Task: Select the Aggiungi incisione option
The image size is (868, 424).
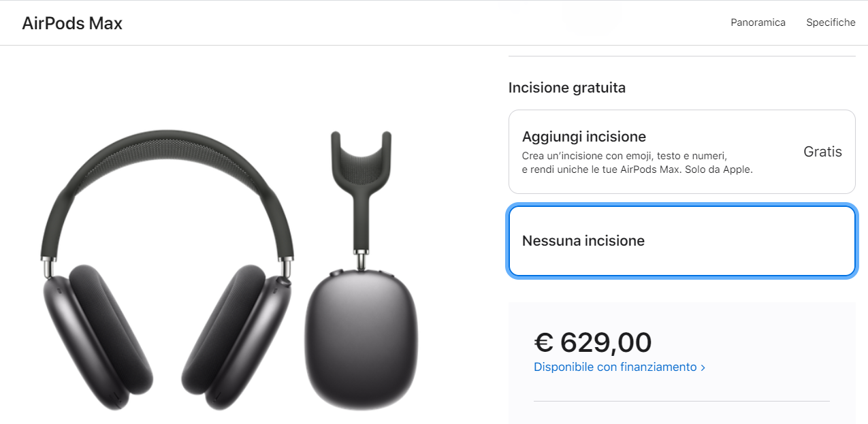Action: coord(681,152)
